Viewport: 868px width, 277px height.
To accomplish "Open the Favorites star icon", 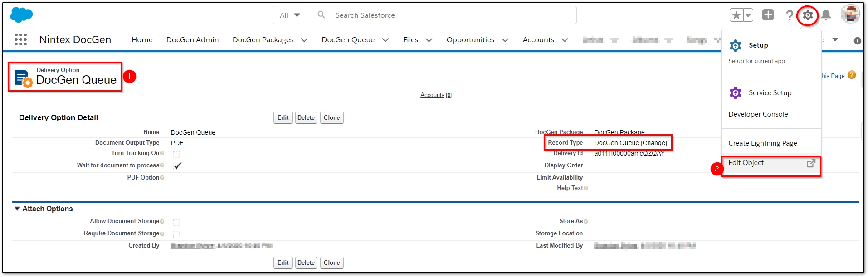I will [x=736, y=15].
